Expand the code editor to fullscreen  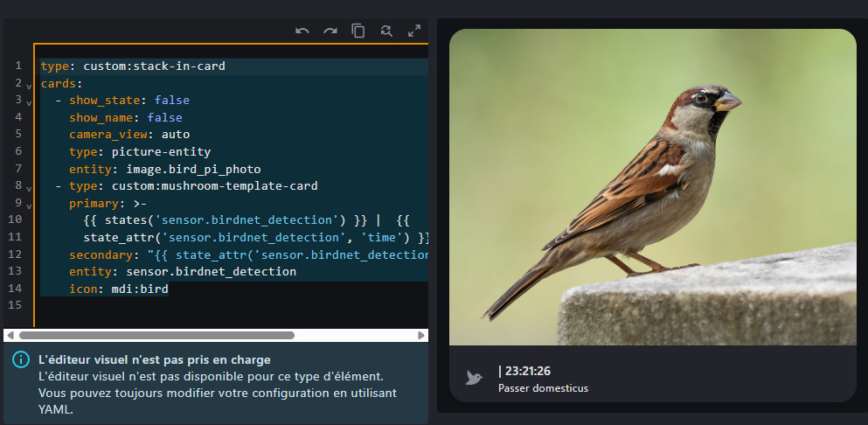click(414, 31)
